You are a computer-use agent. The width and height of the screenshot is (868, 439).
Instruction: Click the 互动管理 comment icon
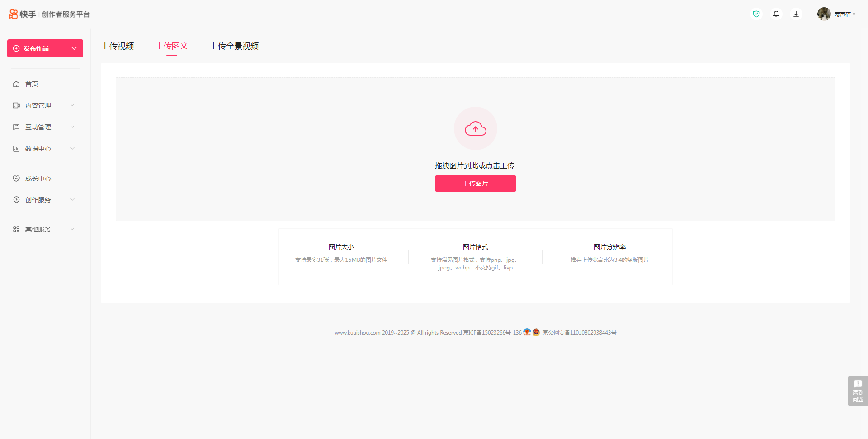tap(16, 127)
